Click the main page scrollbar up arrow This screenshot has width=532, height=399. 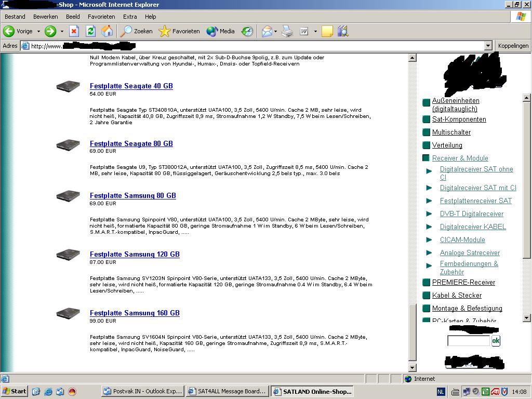[x=412, y=57]
